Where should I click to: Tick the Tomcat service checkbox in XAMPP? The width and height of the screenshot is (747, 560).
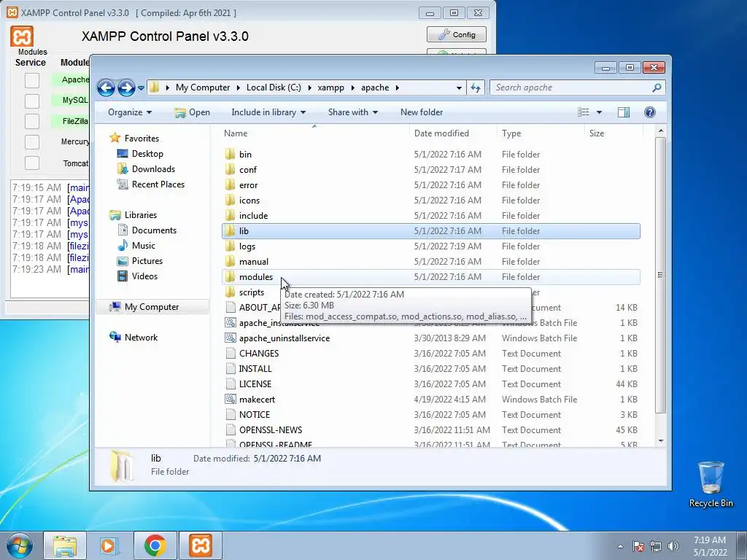[32, 163]
